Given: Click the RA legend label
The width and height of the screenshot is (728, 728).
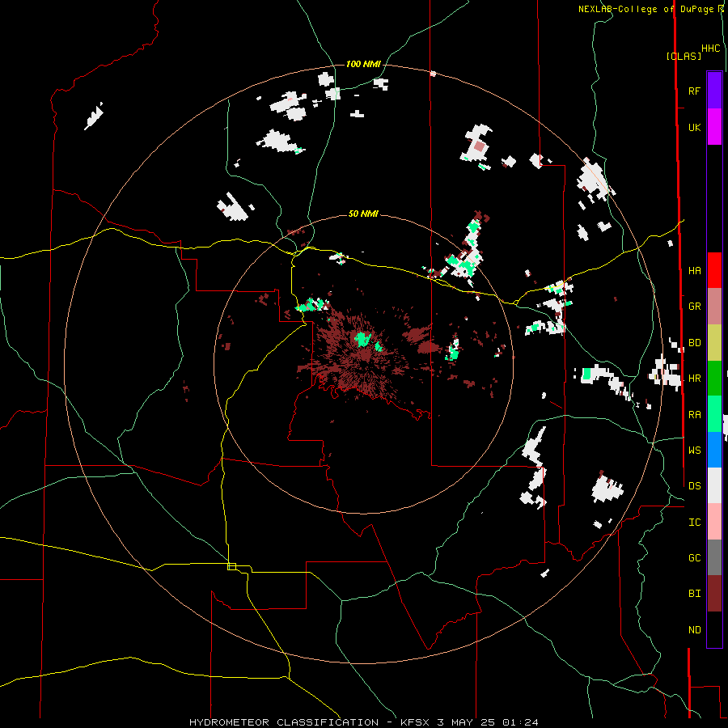Looking at the screenshot, I should coord(694,415).
